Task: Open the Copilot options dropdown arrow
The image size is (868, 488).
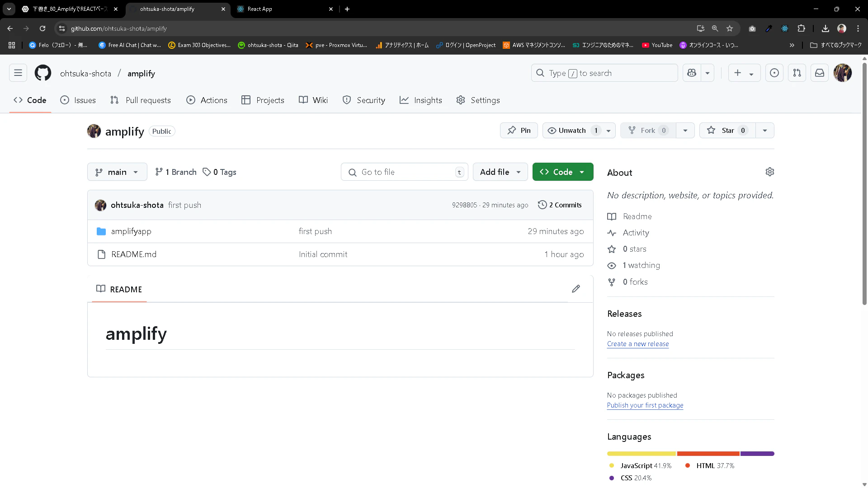Action: point(708,73)
